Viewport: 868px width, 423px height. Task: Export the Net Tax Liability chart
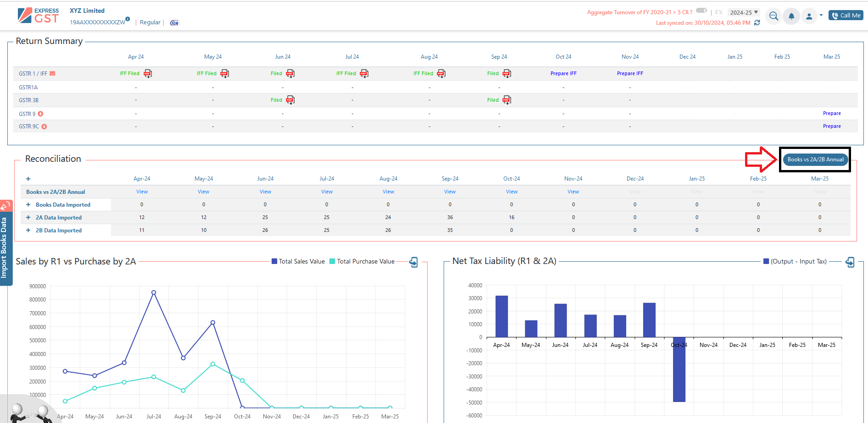(850, 262)
